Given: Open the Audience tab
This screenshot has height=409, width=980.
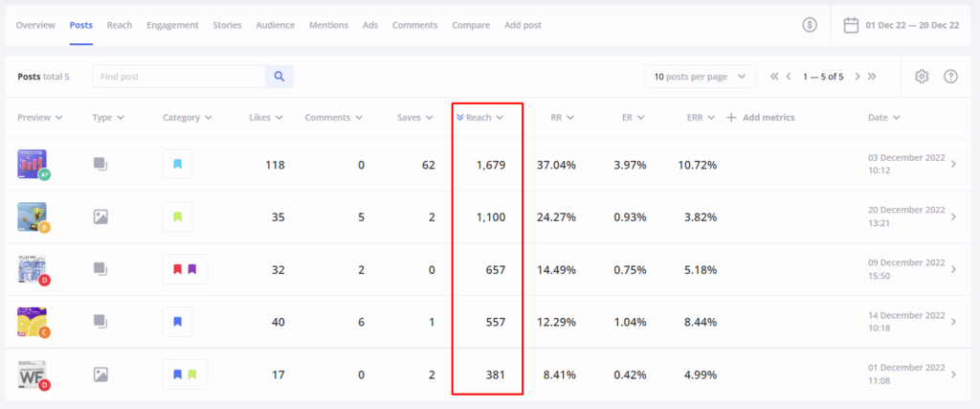Looking at the screenshot, I should point(275,25).
